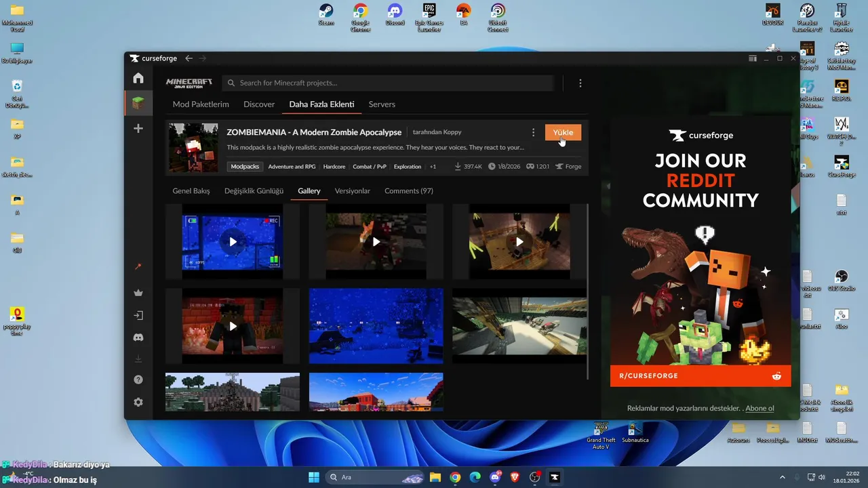Open the Epic Games Launcher desktop shortcut

click(x=429, y=18)
